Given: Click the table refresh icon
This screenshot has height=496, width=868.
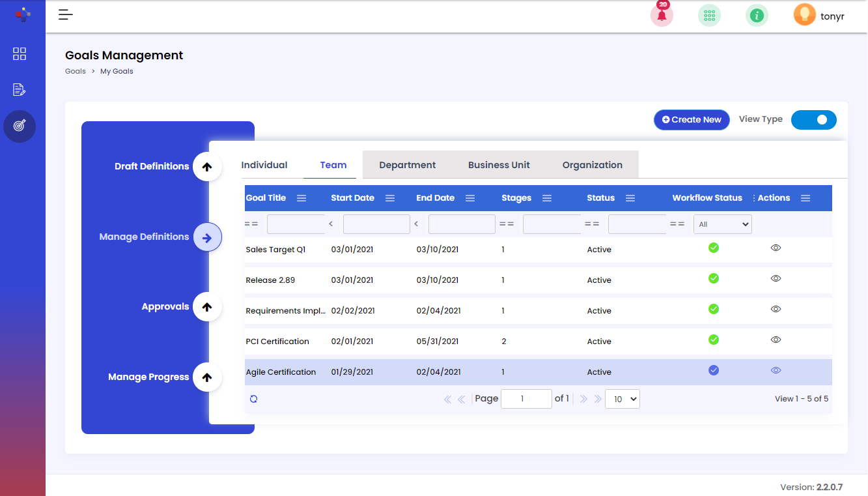Looking at the screenshot, I should click(x=254, y=399).
